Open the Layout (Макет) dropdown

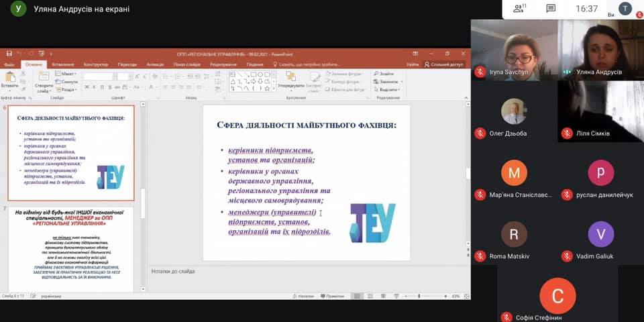pos(66,74)
